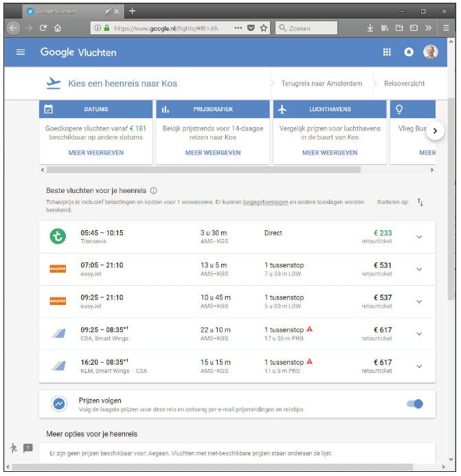
Task: Save page to Pocket
Action: point(251,28)
